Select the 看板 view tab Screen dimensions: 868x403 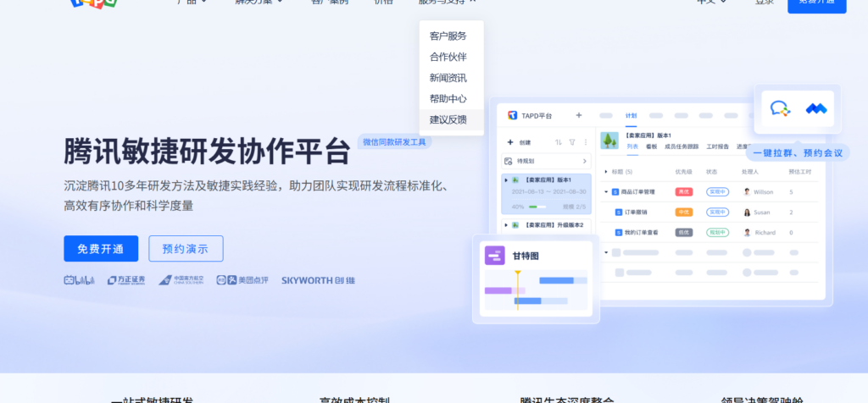[652, 146]
